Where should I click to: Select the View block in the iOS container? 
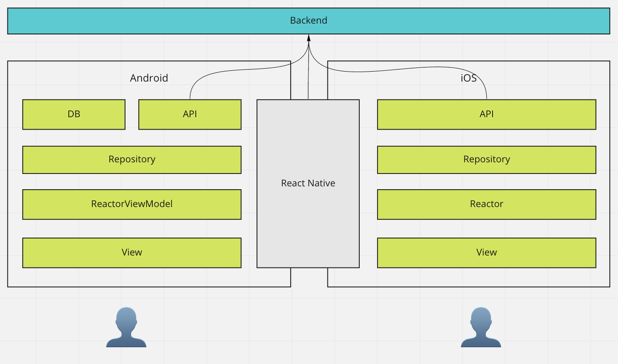point(487,253)
